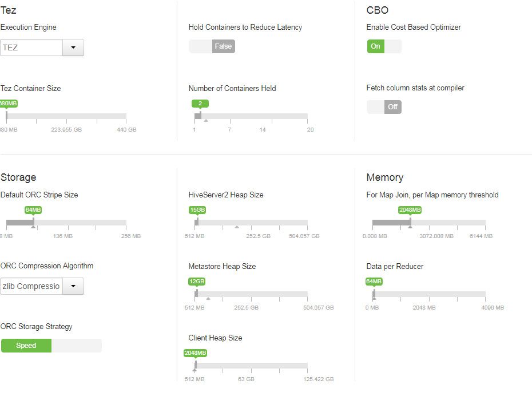Enable Fetch column stats at compiler
Viewport: 532px width, 404px height.
[384, 107]
